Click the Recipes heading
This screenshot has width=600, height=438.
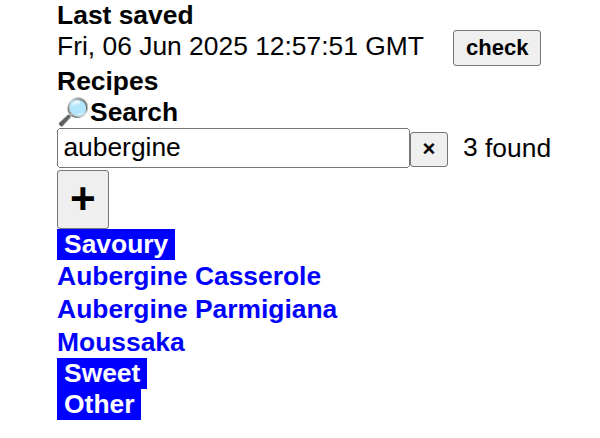click(108, 81)
